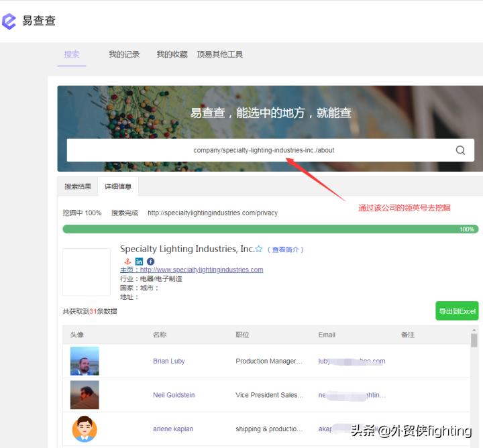Open arlene kaplan's name link
The height and width of the screenshot is (448, 483).
(173, 429)
